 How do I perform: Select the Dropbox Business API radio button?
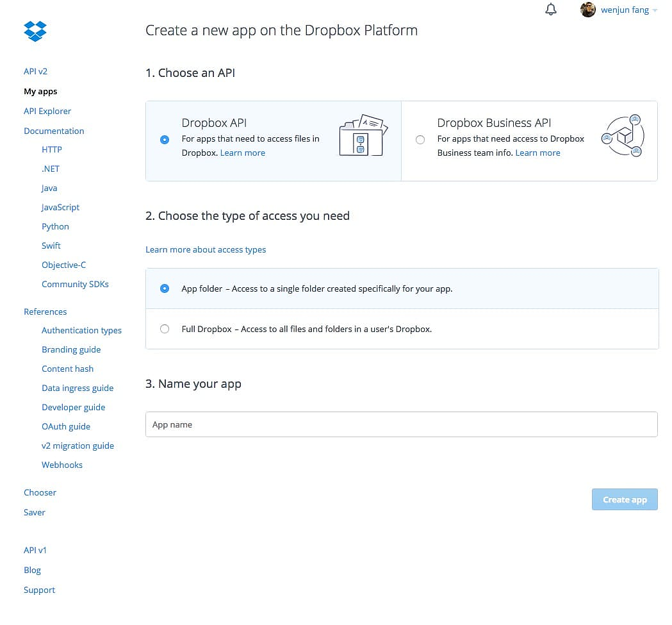coord(420,140)
